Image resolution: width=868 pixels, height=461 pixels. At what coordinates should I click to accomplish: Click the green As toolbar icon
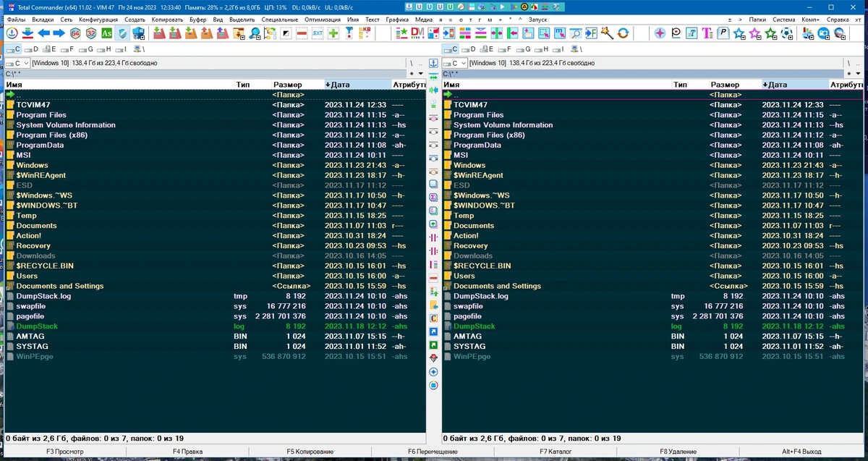pos(107,33)
